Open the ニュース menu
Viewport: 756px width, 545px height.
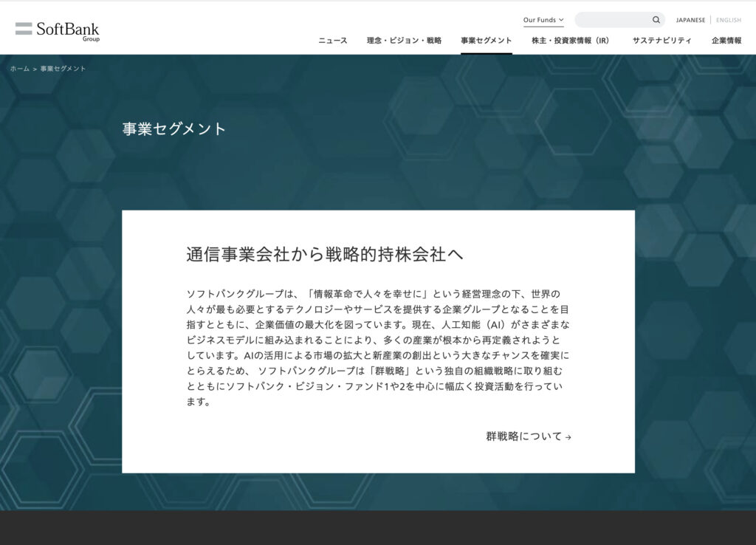point(333,41)
